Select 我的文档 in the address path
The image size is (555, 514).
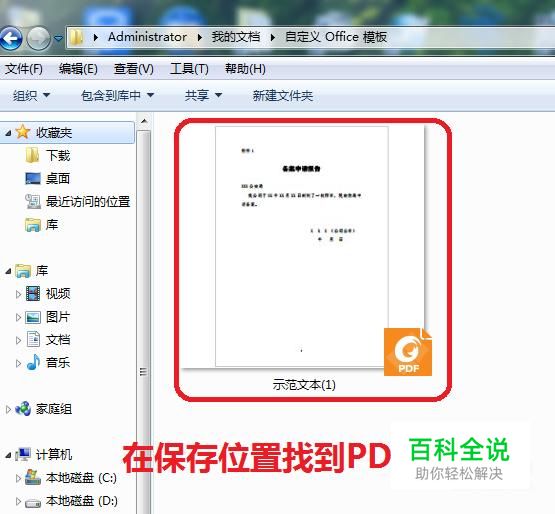coord(236,37)
